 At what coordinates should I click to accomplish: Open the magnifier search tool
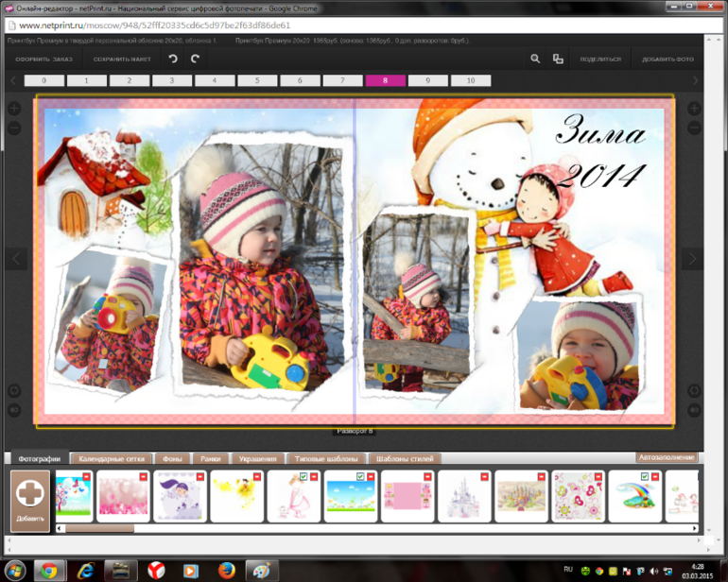coord(535,59)
